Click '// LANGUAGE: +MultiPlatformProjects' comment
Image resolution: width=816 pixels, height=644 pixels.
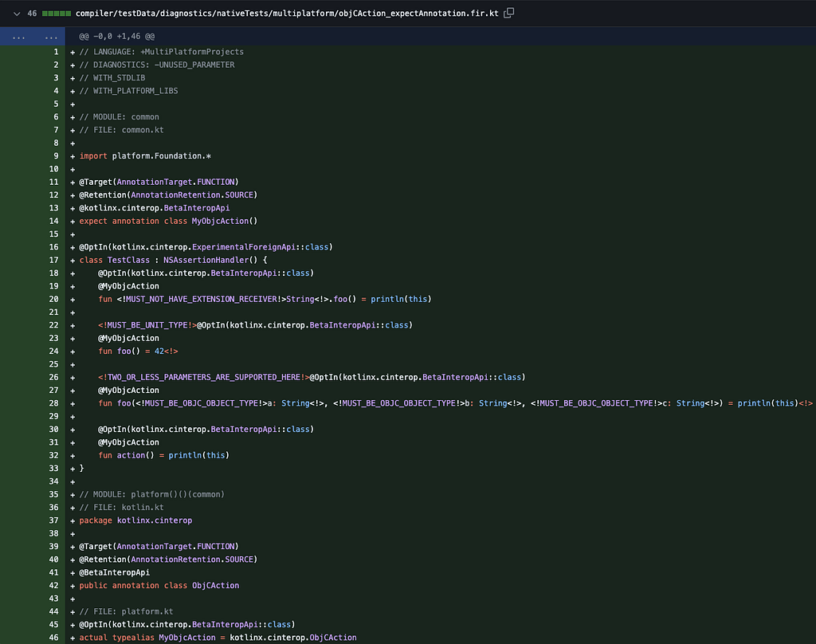point(161,52)
